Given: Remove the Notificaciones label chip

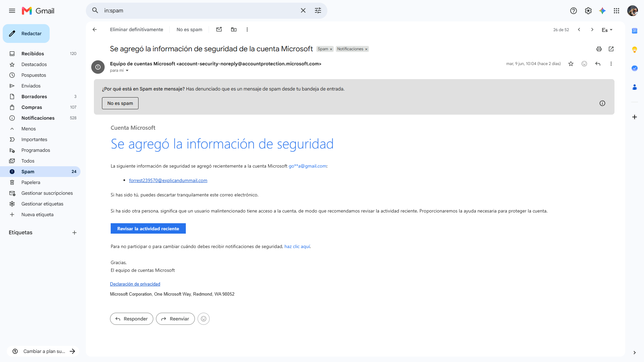Looking at the screenshot, I should [x=366, y=49].
